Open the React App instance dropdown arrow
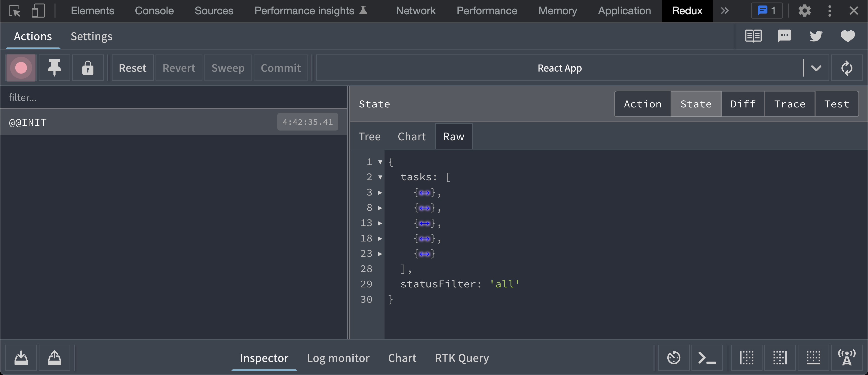The height and width of the screenshot is (375, 868). (x=816, y=68)
